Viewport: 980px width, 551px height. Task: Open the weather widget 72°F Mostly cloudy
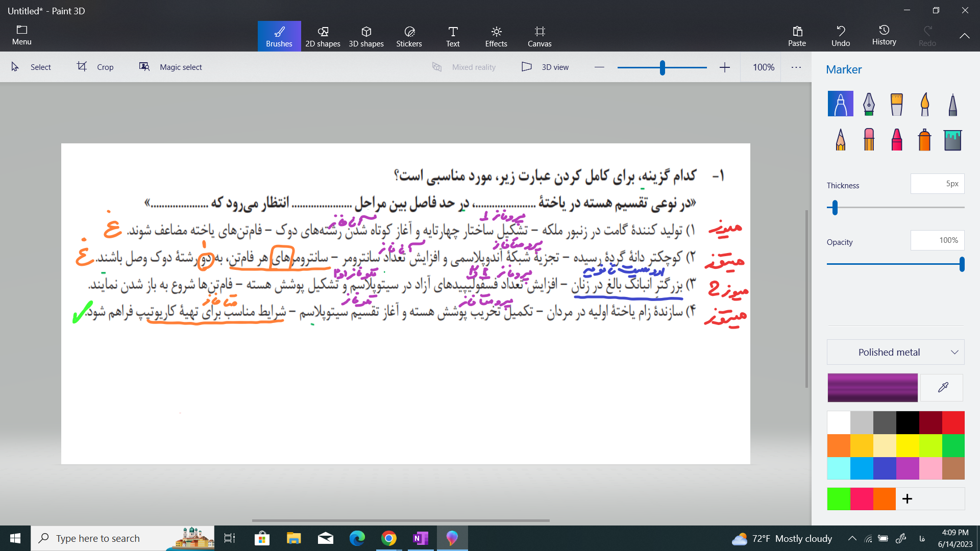(782, 538)
